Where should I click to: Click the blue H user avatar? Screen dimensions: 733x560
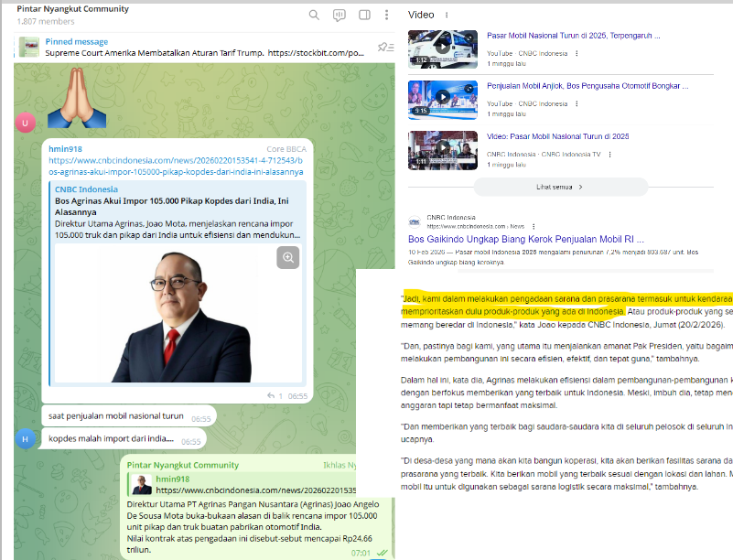[26, 439]
